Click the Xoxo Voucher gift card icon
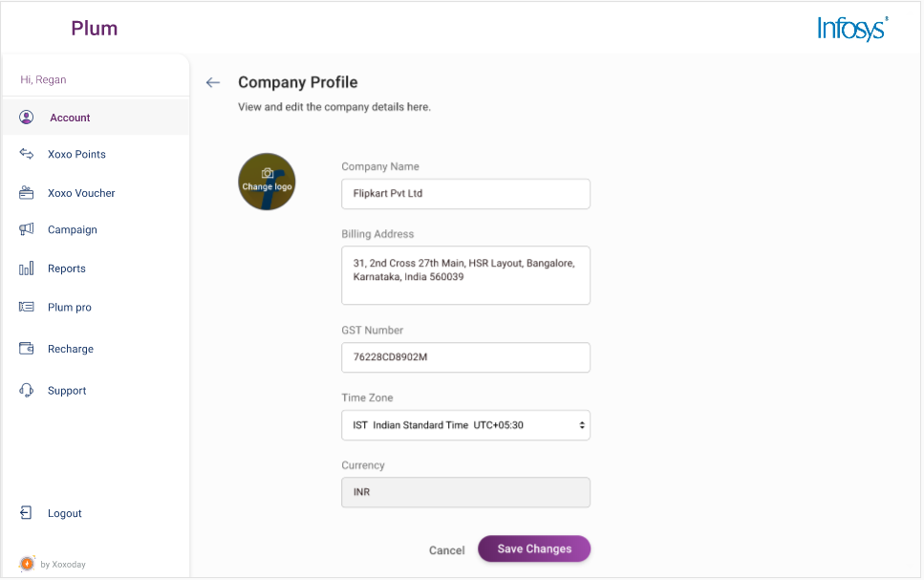This screenshot has height=580, width=924. point(27,193)
